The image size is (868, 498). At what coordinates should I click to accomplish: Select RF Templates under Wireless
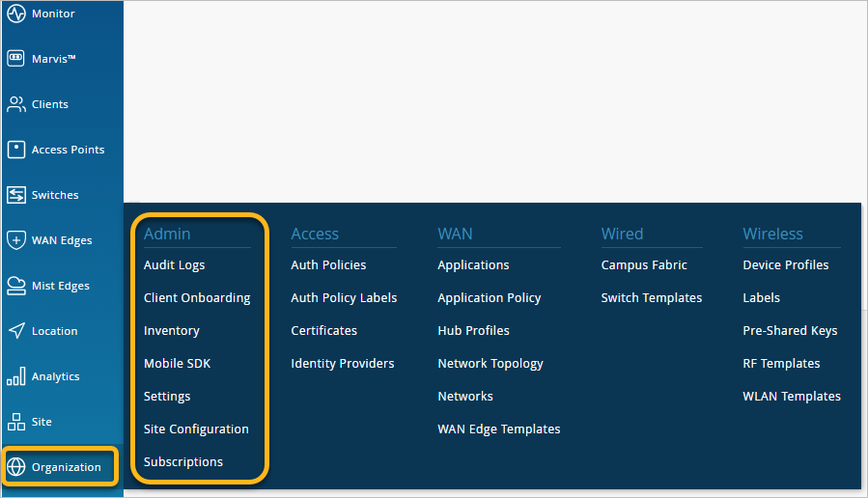point(781,364)
